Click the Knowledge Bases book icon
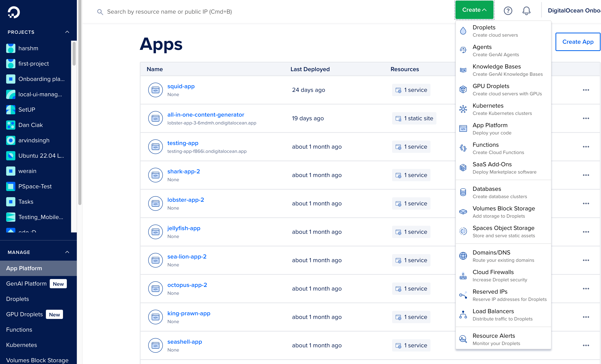This screenshot has width=601, height=364. coord(463,70)
